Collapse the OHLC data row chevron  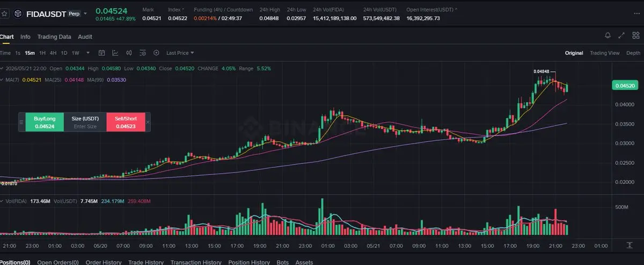[2, 68]
